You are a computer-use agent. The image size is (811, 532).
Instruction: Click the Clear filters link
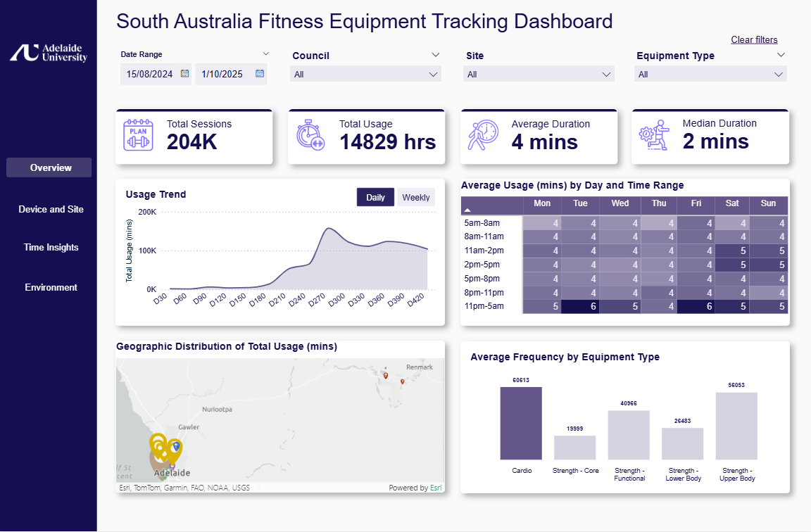[x=754, y=40]
